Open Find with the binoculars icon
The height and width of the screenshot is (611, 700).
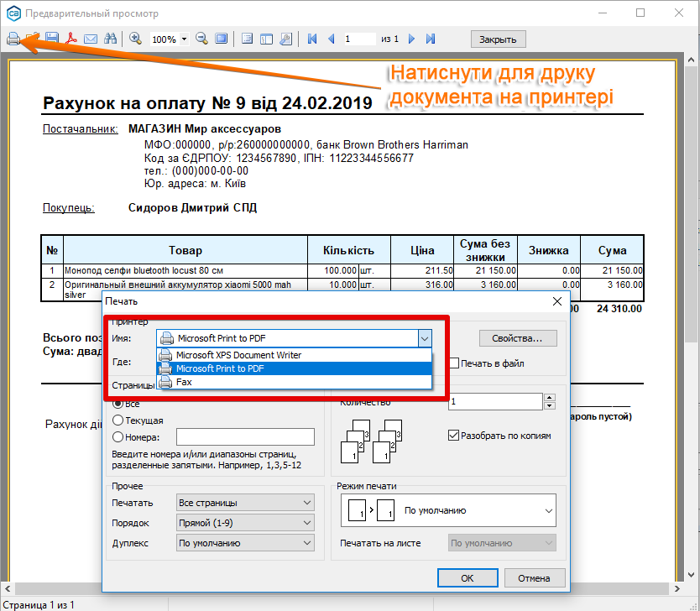tap(110, 39)
